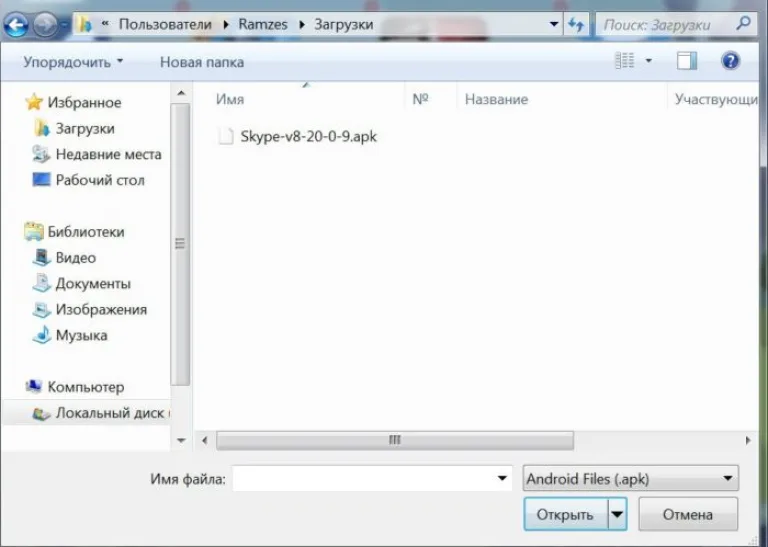Open help with the question mark icon
The height and width of the screenshot is (547, 768).
(730, 61)
